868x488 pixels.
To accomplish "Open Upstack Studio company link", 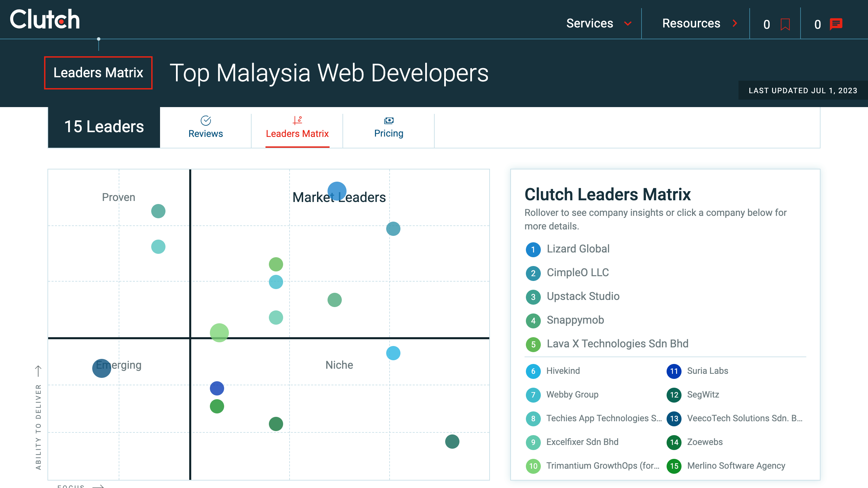I will (x=583, y=297).
